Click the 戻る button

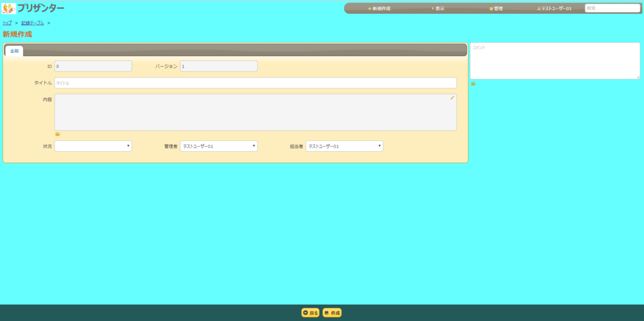coord(311,313)
